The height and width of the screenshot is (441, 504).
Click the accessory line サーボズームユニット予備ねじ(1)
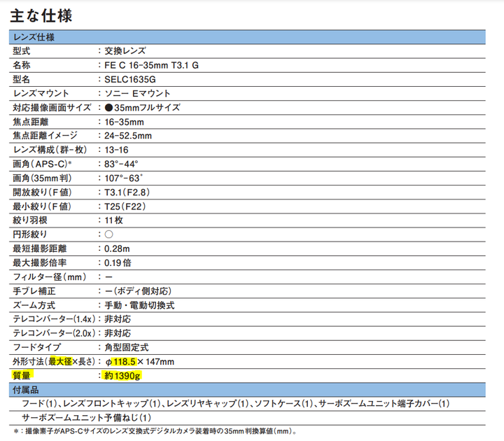(x=87, y=418)
